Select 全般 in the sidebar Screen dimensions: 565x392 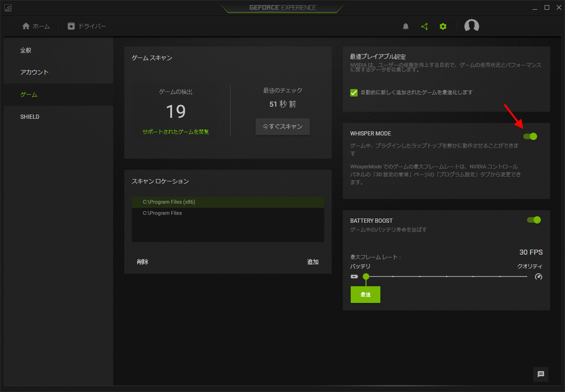26,50
